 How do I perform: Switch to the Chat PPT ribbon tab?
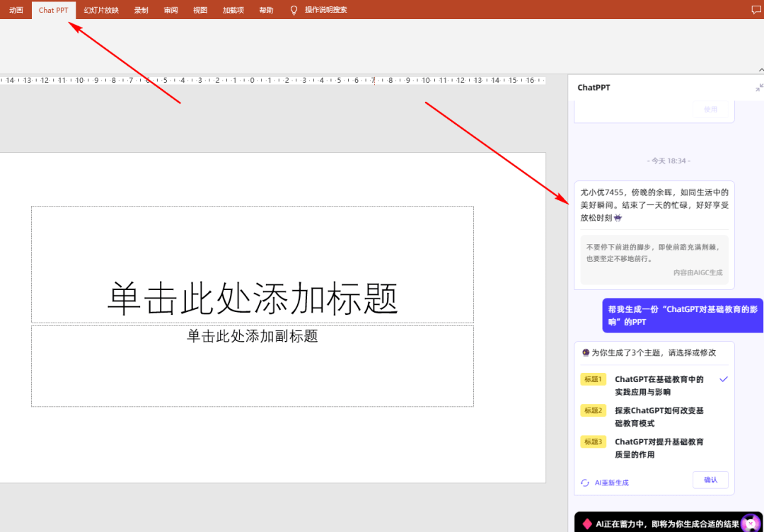click(x=54, y=10)
